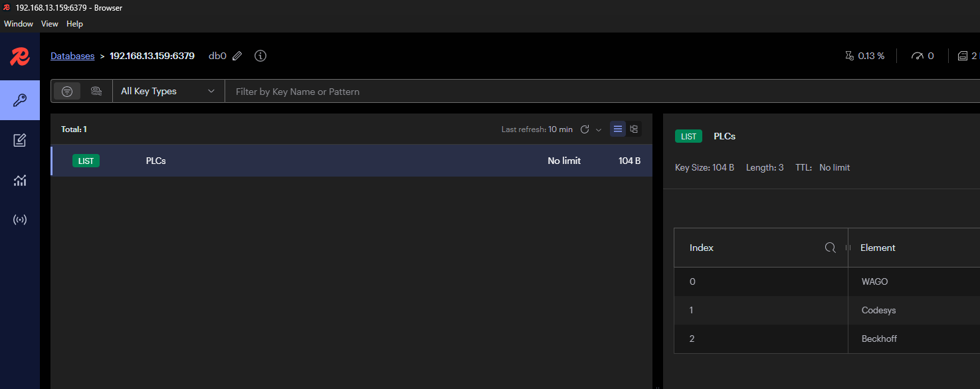The image size is (980, 389).
Task: Click the No limit TTL in PLCs row
Action: [564, 161]
